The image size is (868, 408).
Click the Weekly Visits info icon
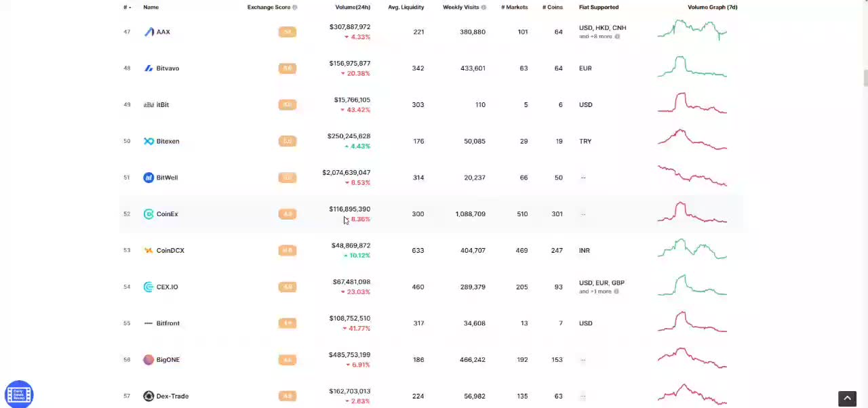click(484, 7)
